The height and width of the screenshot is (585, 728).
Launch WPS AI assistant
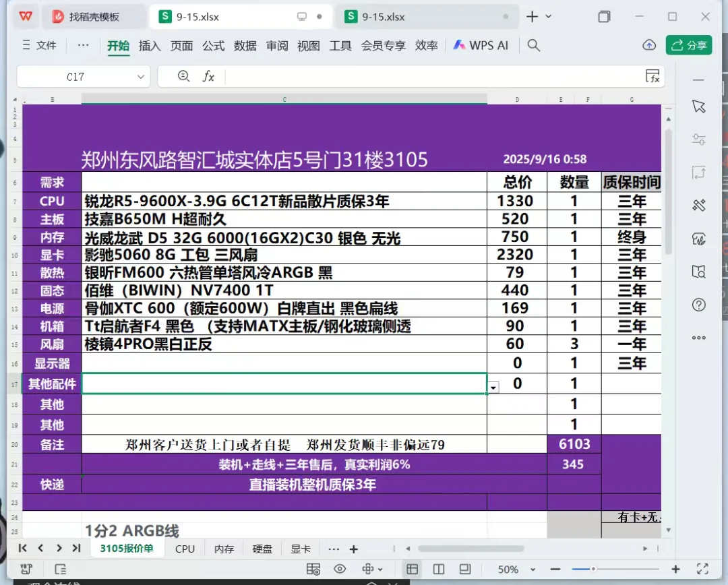[481, 46]
